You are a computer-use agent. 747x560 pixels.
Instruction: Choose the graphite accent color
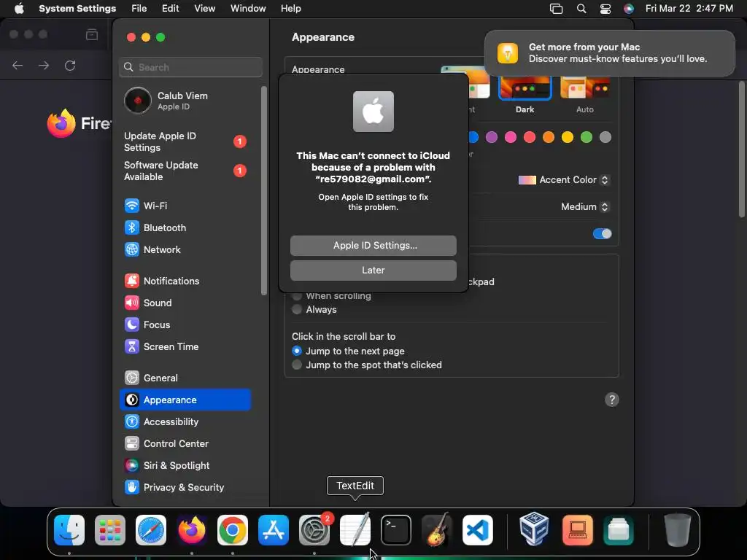click(x=605, y=137)
